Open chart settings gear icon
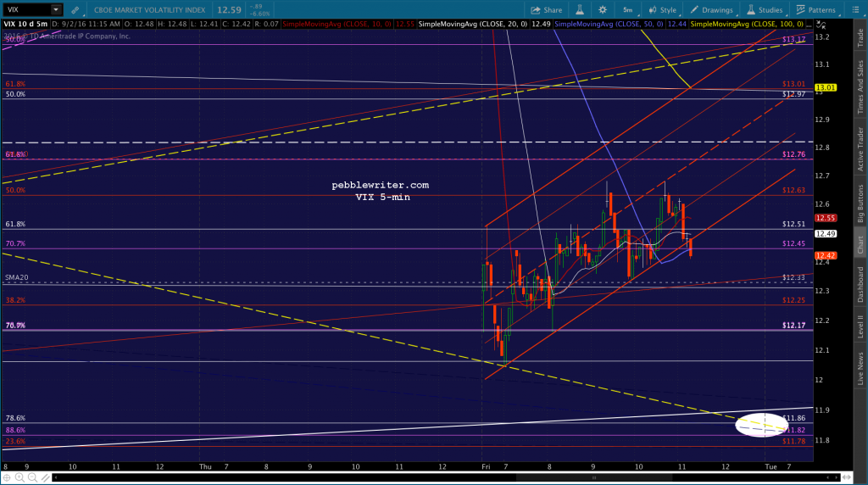Image resolution: width=868 pixels, height=485 pixels. coord(603,10)
